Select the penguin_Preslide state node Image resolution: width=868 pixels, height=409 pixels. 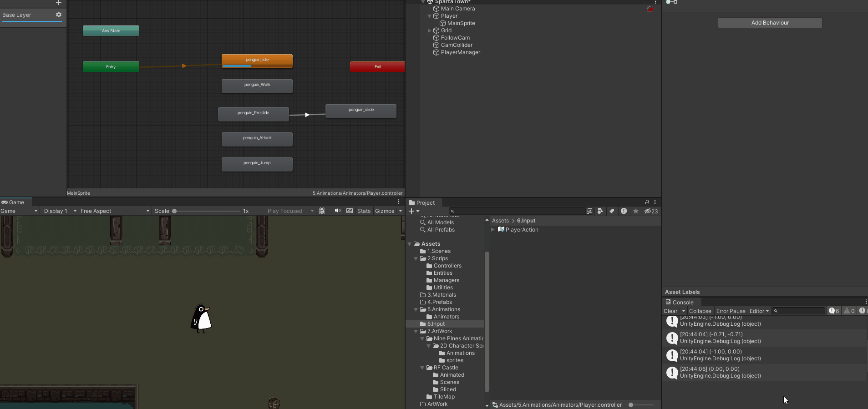(x=254, y=114)
